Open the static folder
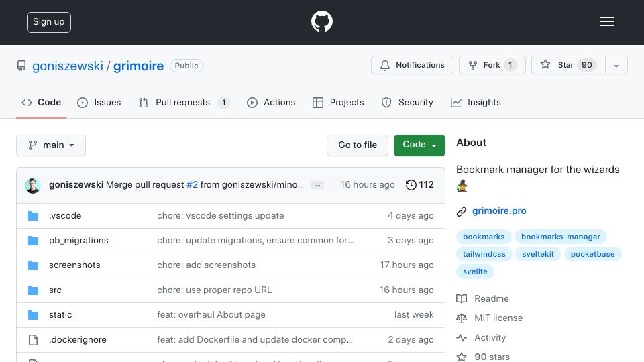Viewport: 644px width, 362px height. tap(60, 315)
